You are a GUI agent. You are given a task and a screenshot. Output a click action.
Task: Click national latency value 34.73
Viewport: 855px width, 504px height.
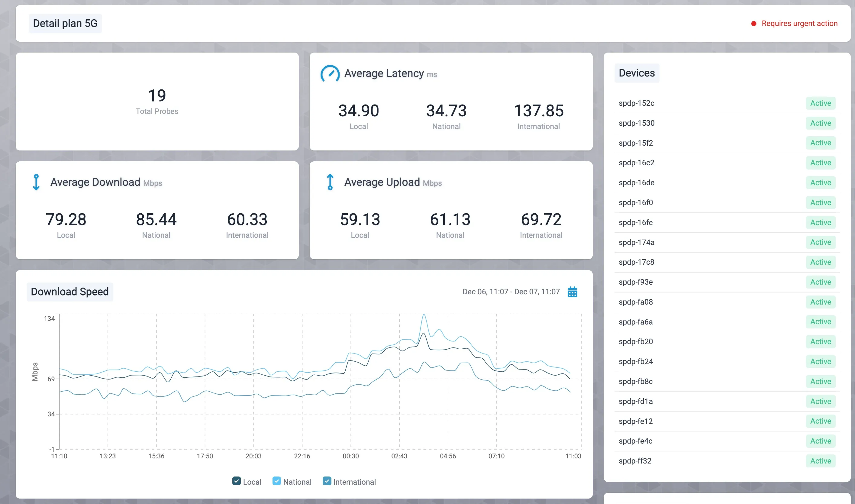click(x=446, y=111)
